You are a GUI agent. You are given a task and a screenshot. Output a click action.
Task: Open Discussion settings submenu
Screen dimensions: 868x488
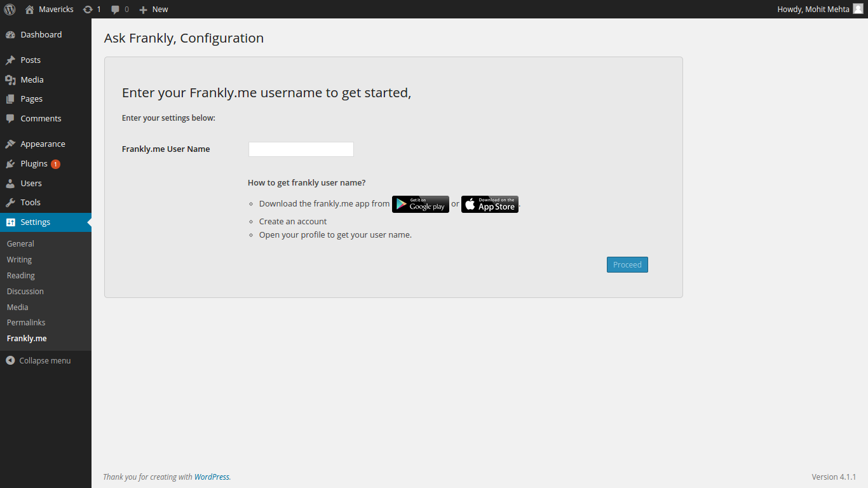[25, 292]
